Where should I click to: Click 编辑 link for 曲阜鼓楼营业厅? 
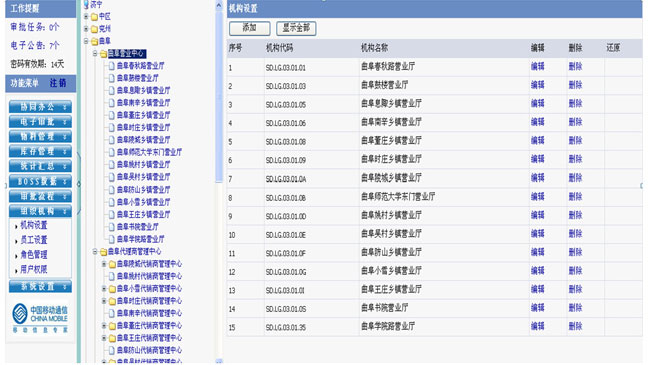[538, 85]
